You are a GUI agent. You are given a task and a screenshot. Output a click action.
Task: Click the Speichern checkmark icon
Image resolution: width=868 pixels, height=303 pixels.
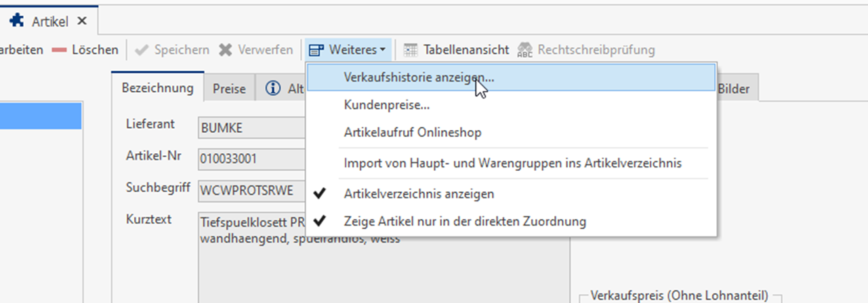(x=142, y=49)
